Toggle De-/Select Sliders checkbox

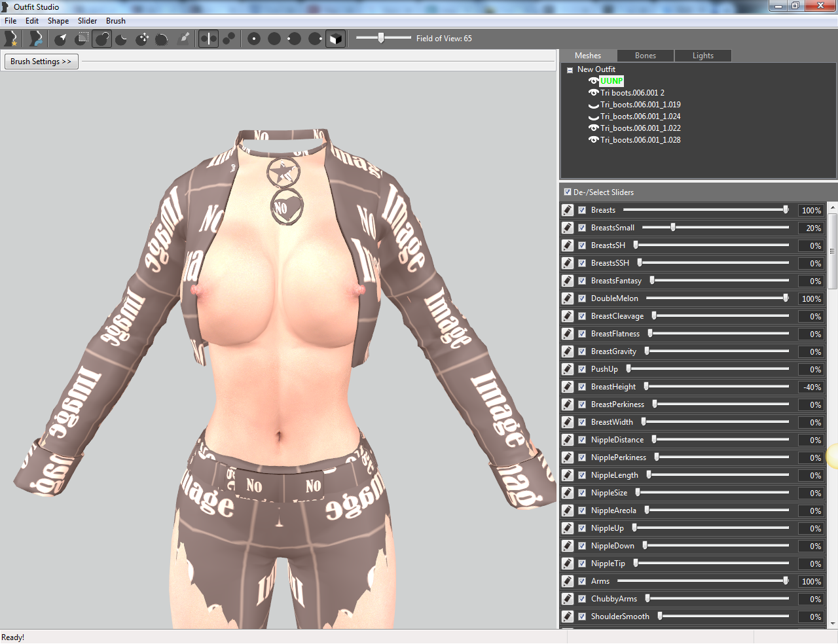click(568, 192)
